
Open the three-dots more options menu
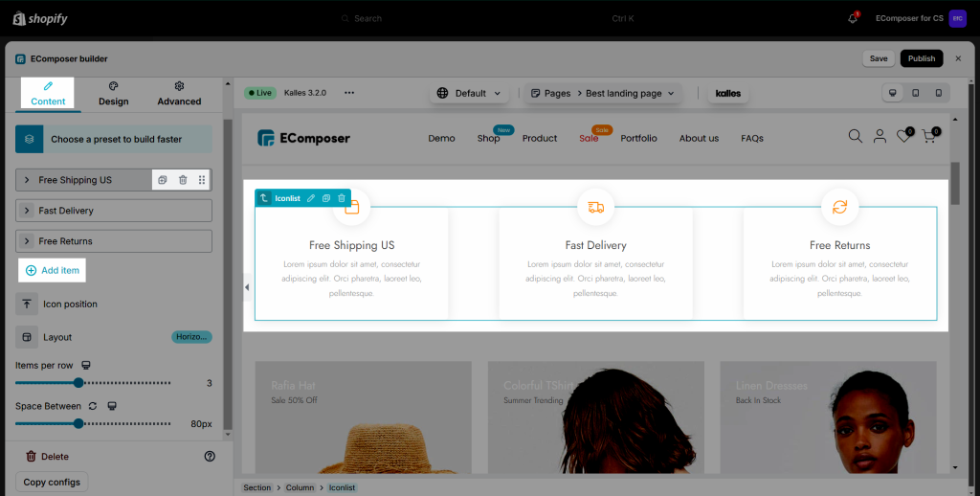(349, 93)
